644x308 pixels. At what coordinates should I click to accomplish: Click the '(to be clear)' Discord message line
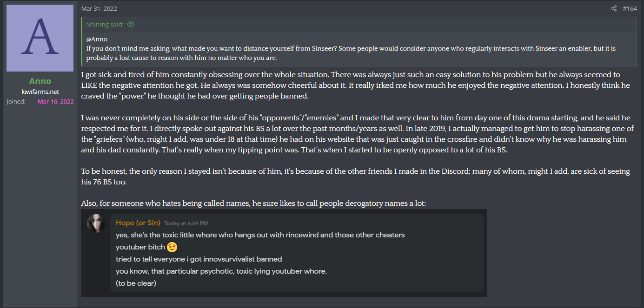pos(136,283)
